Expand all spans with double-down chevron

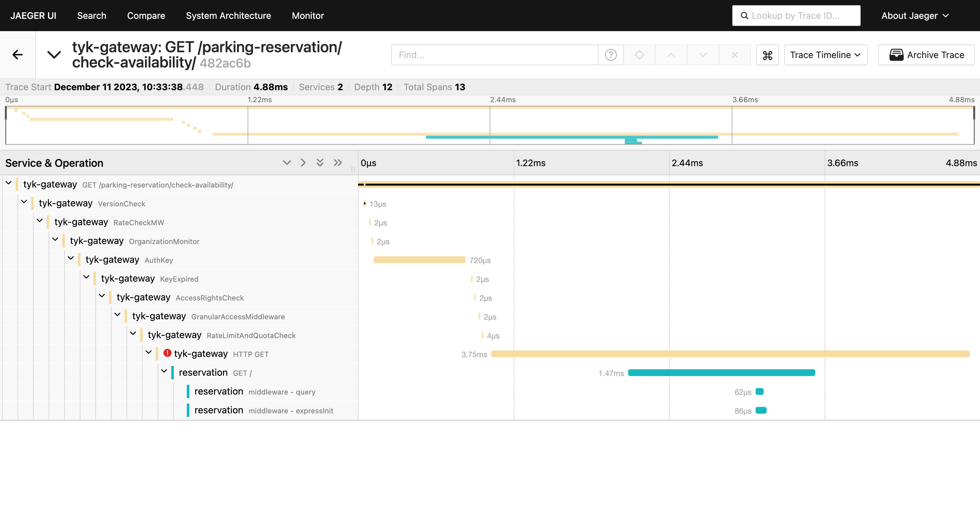[320, 163]
